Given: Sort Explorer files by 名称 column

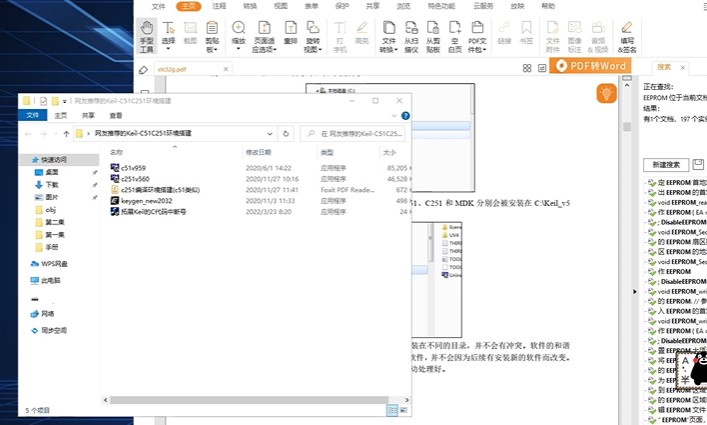Looking at the screenshot, I should pos(116,152).
